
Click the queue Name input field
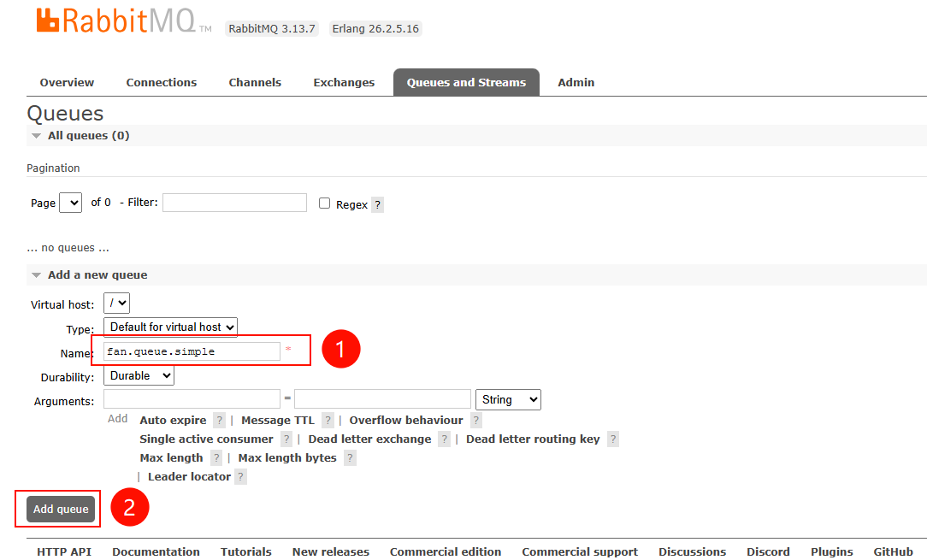192,351
